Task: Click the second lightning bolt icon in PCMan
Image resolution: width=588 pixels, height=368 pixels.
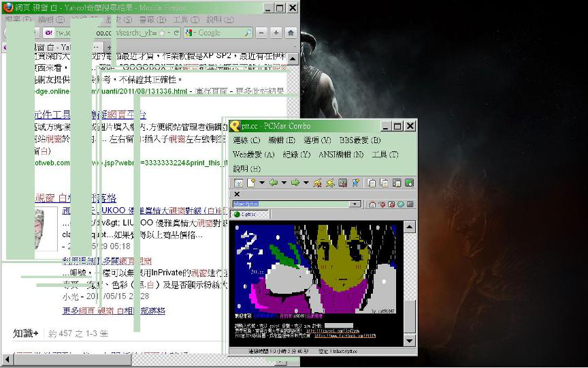Action: tap(330, 183)
